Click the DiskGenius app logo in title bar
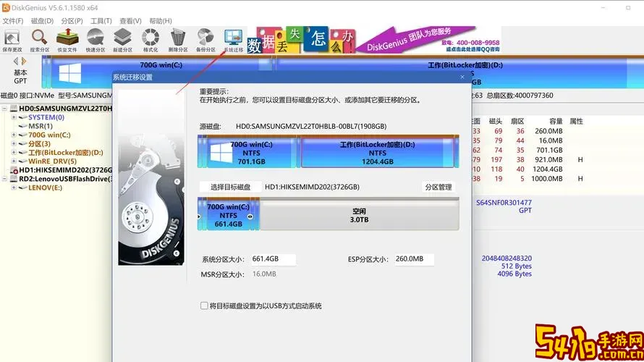Image resolution: width=644 pixels, height=362 pixels. 6,8
